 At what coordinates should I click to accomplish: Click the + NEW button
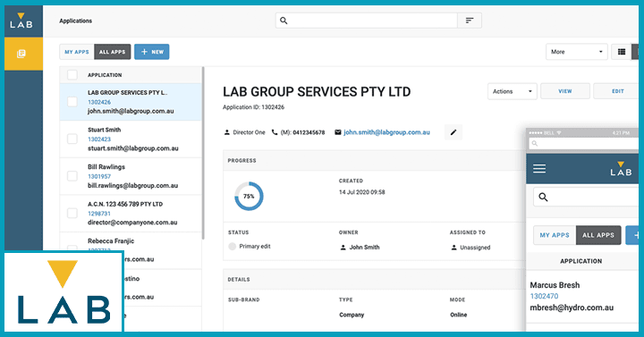coord(152,52)
